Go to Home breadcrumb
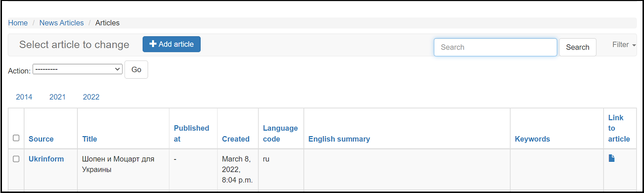 [x=18, y=23]
